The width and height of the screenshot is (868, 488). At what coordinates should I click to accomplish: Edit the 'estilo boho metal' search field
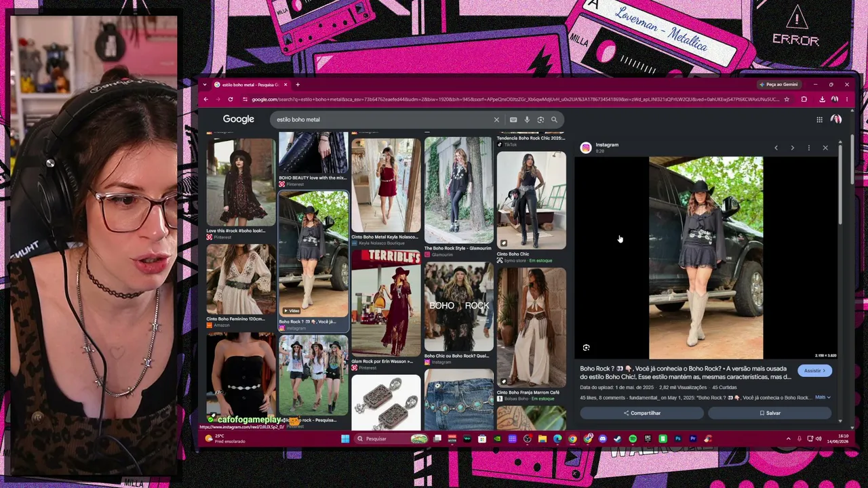(x=383, y=120)
